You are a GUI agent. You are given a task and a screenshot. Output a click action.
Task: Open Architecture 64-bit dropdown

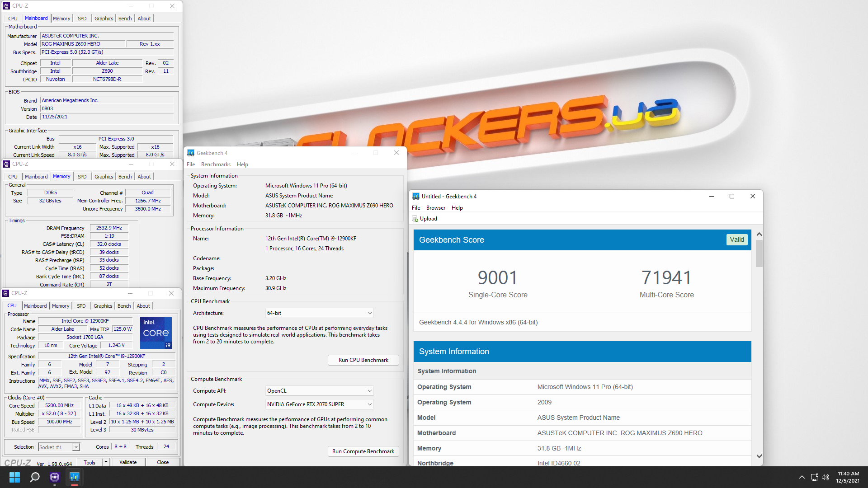(x=319, y=313)
